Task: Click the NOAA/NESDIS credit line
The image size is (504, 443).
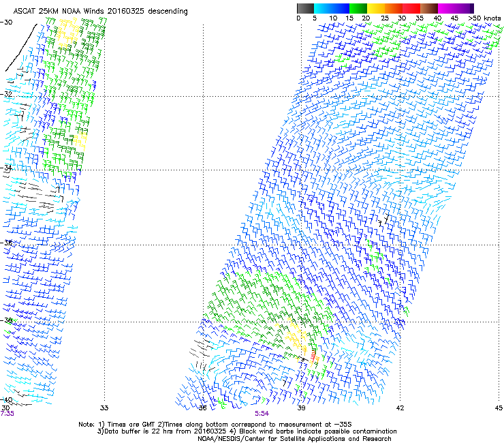Action: point(294,438)
